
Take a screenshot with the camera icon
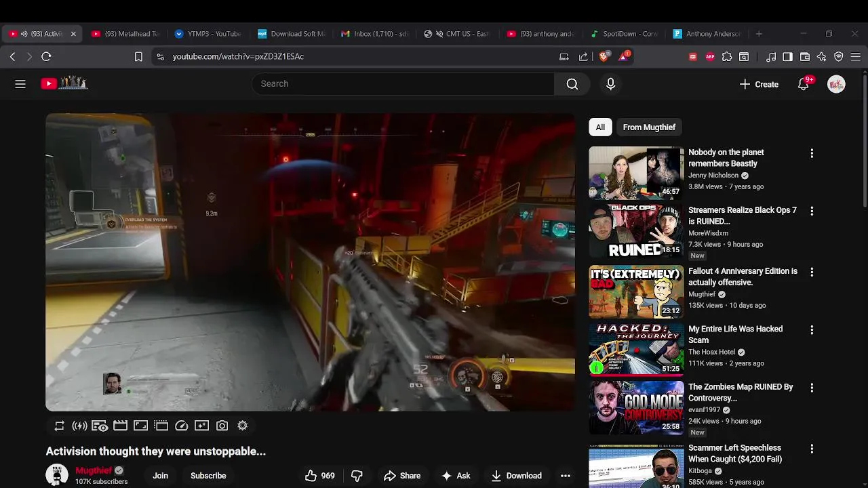click(222, 426)
